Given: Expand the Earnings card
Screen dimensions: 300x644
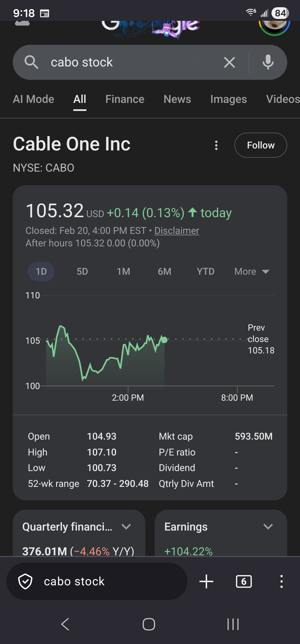Looking at the screenshot, I should pyautogui.click(x=268, y=527).
